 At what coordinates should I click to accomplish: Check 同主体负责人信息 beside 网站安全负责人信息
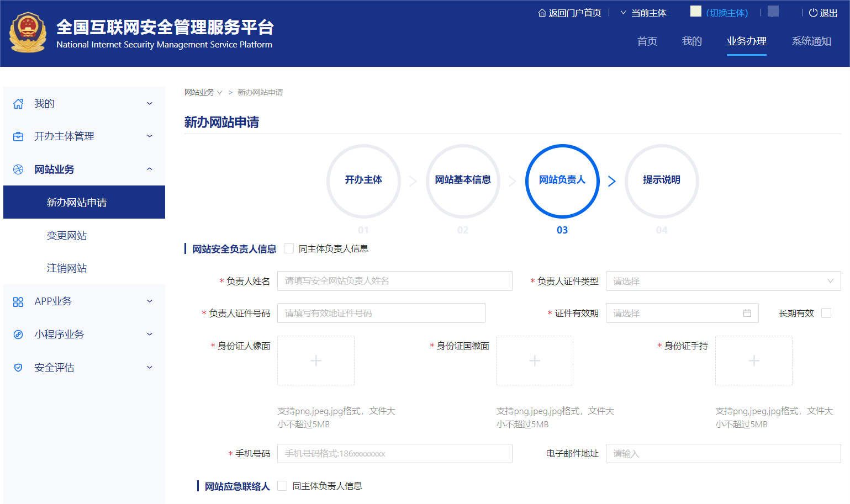288,248
